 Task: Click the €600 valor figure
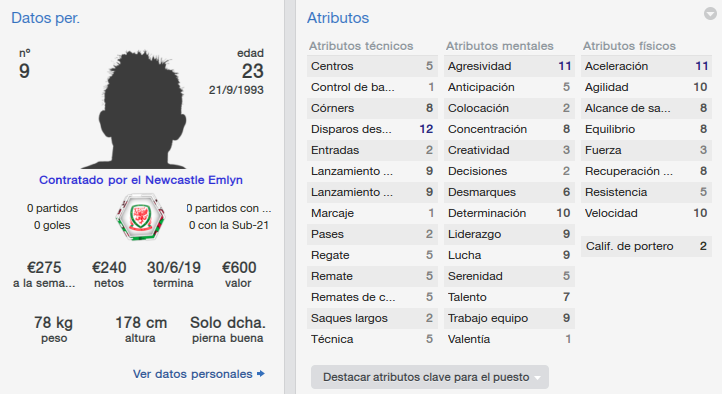tap(239, 274)
